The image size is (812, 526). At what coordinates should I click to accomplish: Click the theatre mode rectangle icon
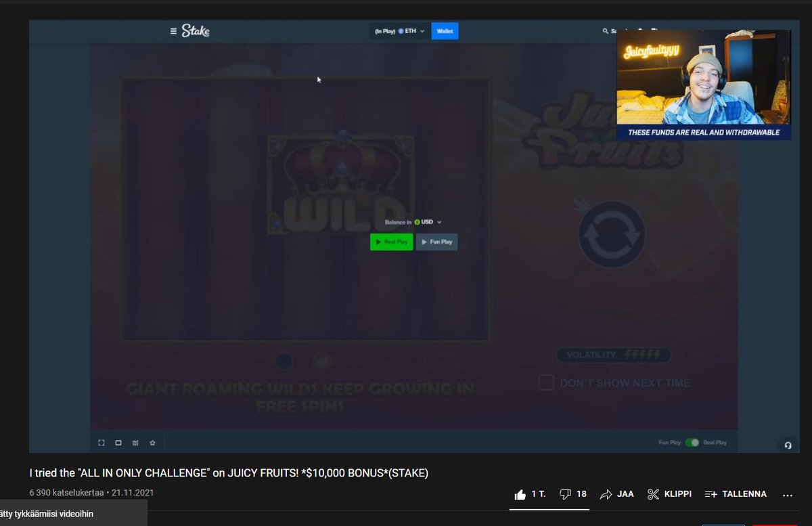coord(118,443)
